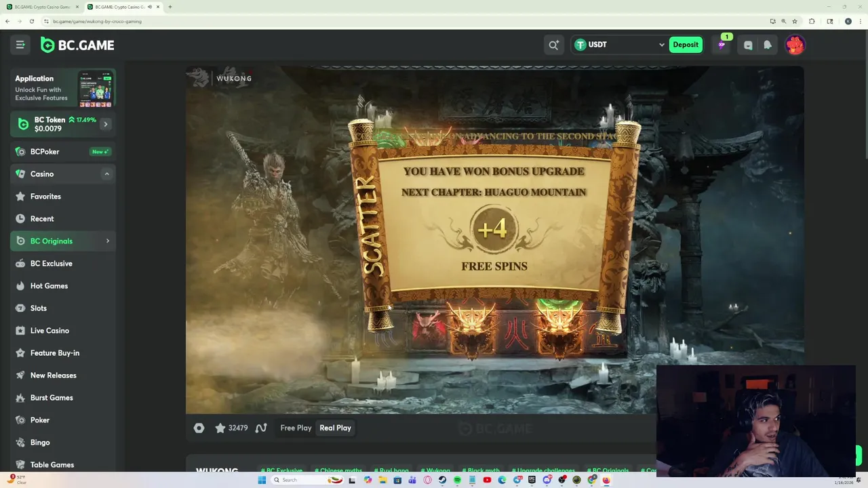Open the site search icon
868x488 pixels.
(x=553, y=45)
